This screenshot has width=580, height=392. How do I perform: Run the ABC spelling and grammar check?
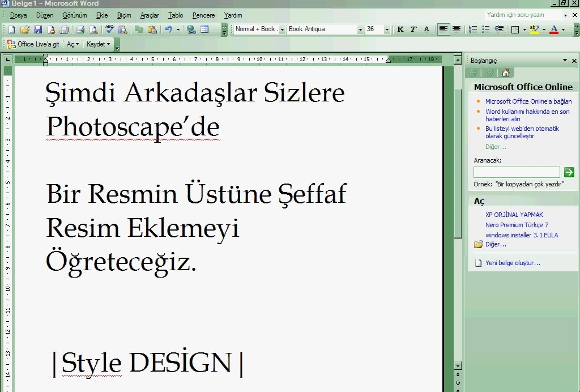click(x=109, y=29)
